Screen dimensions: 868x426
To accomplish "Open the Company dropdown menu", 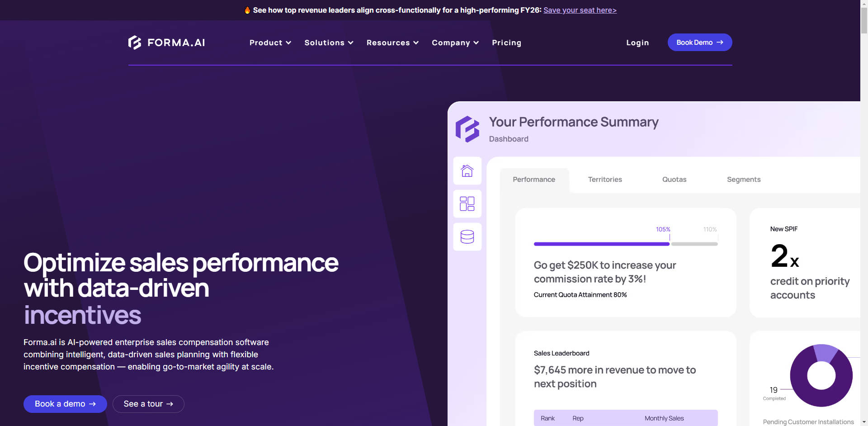I will 455,43.
